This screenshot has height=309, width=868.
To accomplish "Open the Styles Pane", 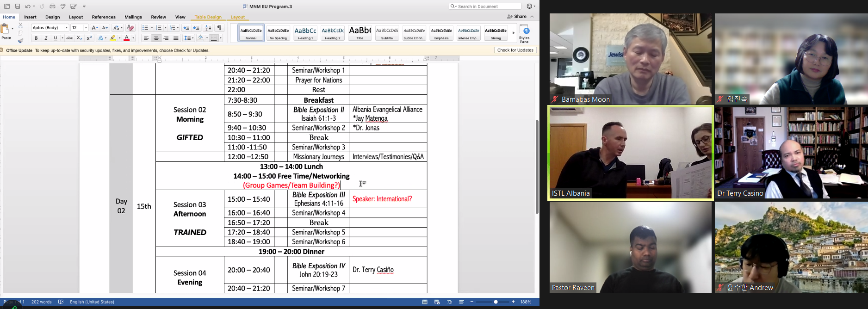I will (524, 33).
